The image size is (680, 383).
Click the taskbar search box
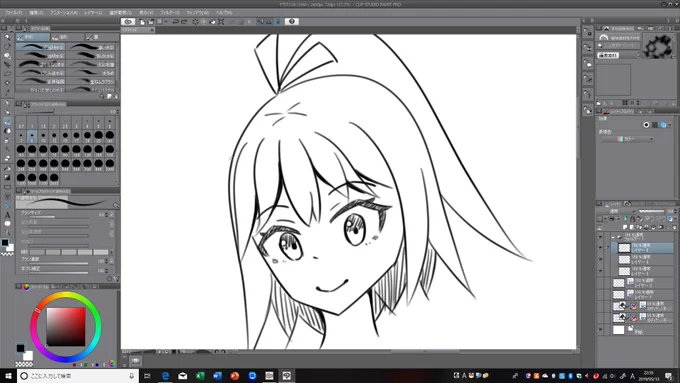pos(78,376)
